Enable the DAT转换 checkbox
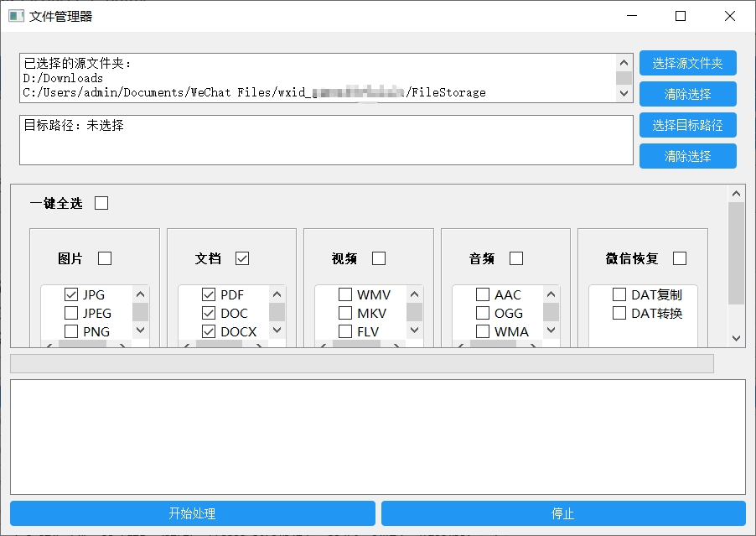 (619, 313)
